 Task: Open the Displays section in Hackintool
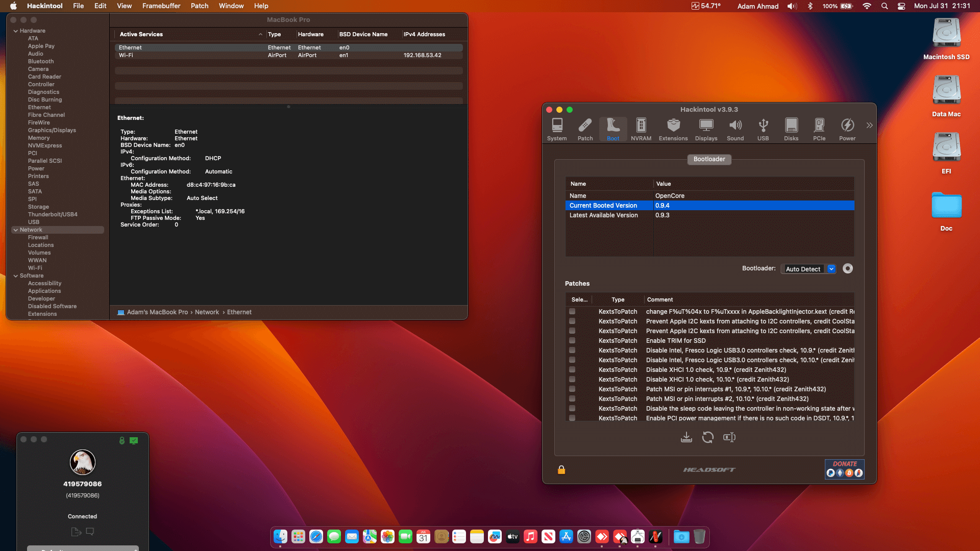tap(706, 129)
